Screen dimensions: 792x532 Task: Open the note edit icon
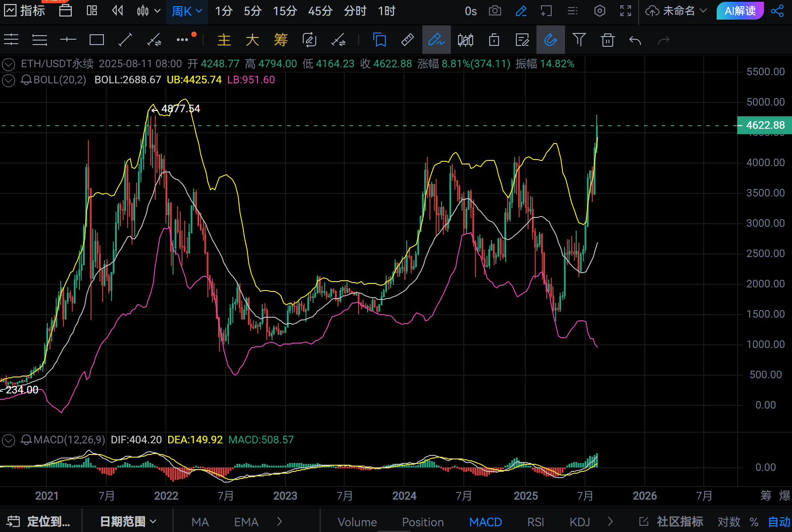(x=522, y=40)
